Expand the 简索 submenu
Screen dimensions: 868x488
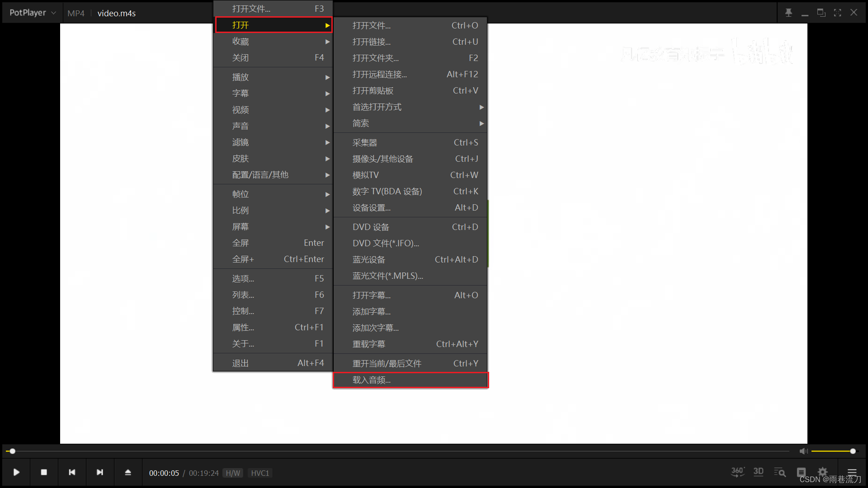point(410,123)
